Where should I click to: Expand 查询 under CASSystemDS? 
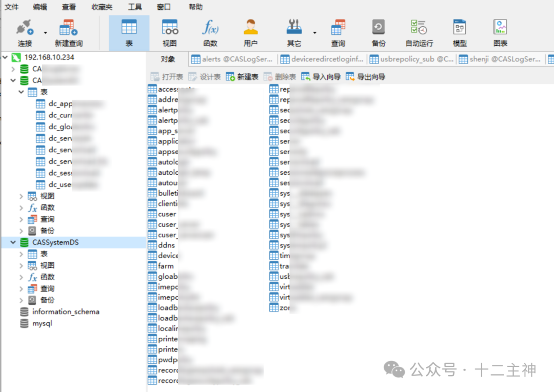tap(21, 289)
